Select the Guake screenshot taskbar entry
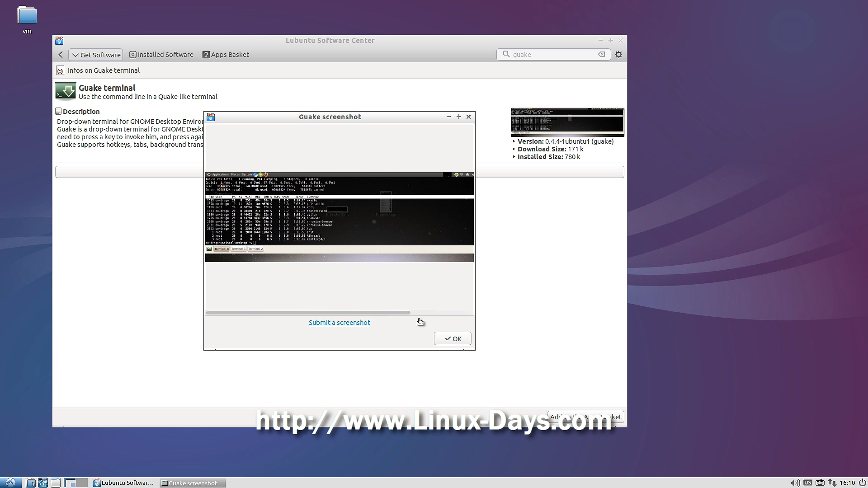Viewport: 868px width, 488px height. pos(193,483)
